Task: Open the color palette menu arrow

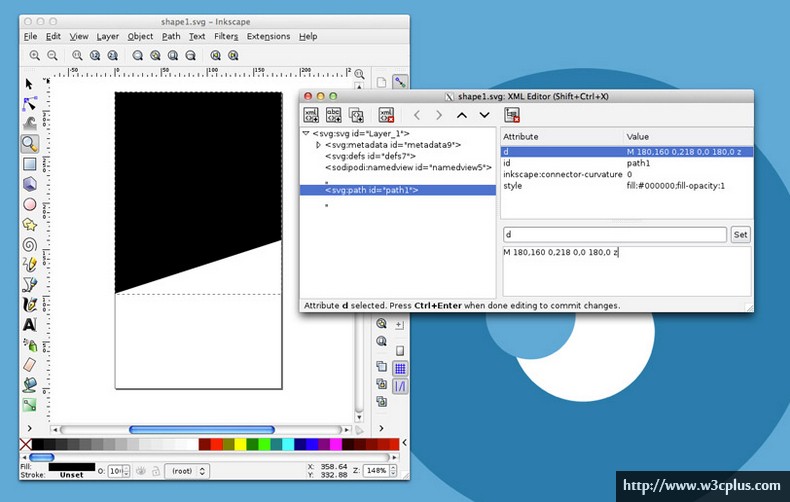Action: pos(404,443)
